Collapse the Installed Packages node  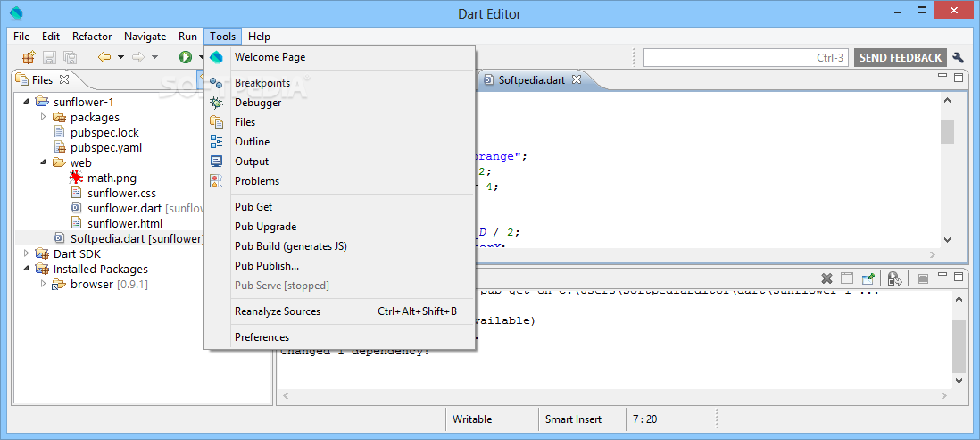click(x=26, y=269)
